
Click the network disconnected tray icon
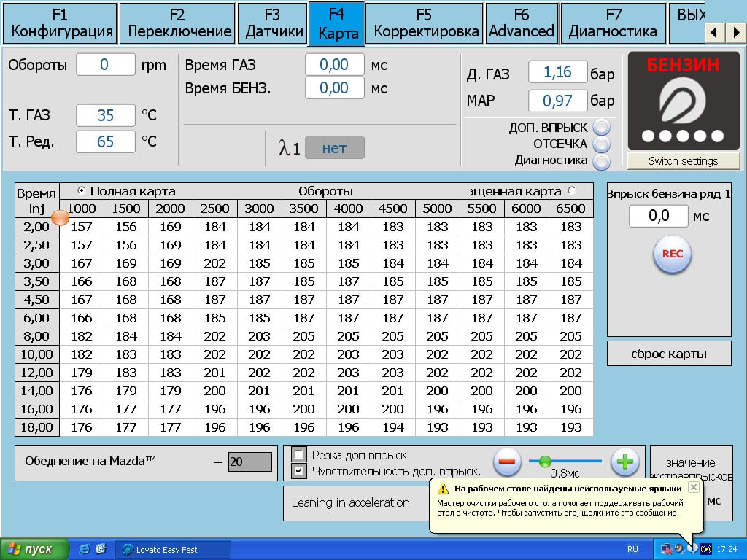tap(666, 550)
